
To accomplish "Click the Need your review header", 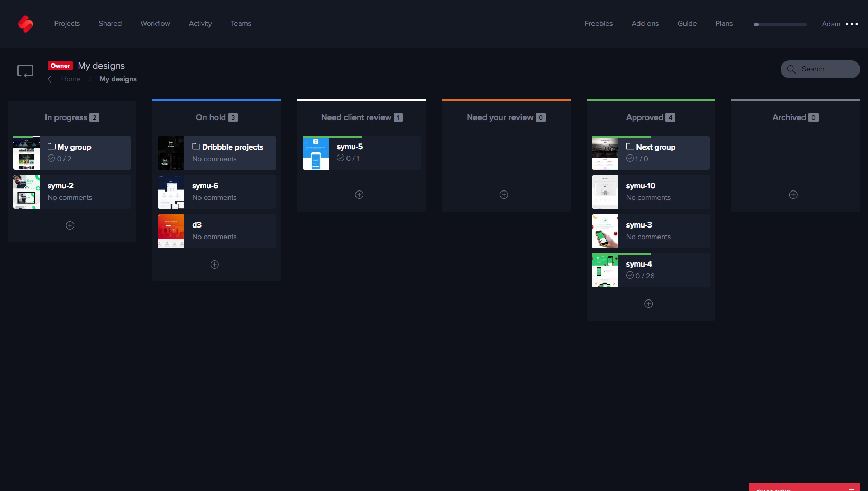I will click(x=506, y=117).
